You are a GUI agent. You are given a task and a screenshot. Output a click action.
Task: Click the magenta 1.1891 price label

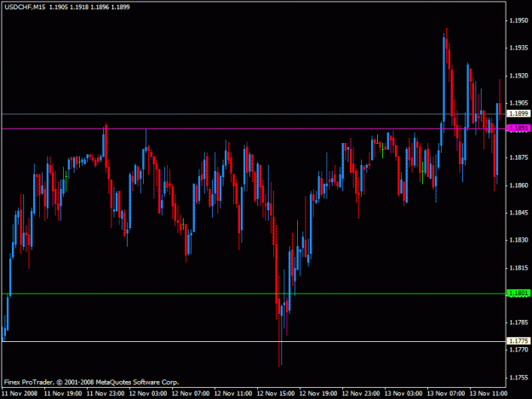518,128
